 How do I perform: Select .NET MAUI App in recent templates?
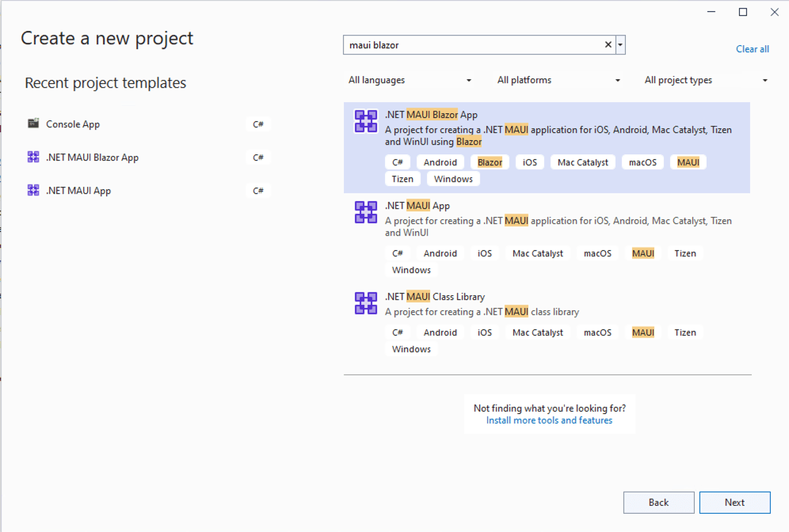click(x=148, y=191)
